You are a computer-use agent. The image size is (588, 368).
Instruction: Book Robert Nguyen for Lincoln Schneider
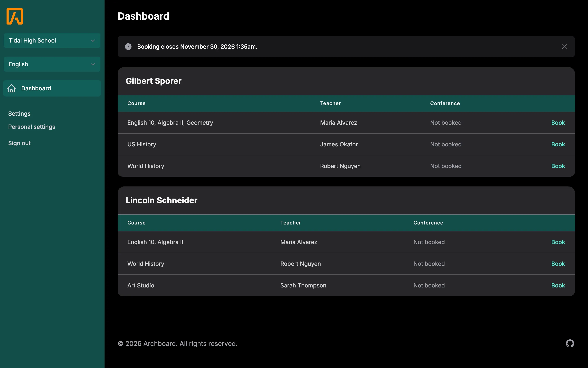pyautogui.click(x=558, y=264)
